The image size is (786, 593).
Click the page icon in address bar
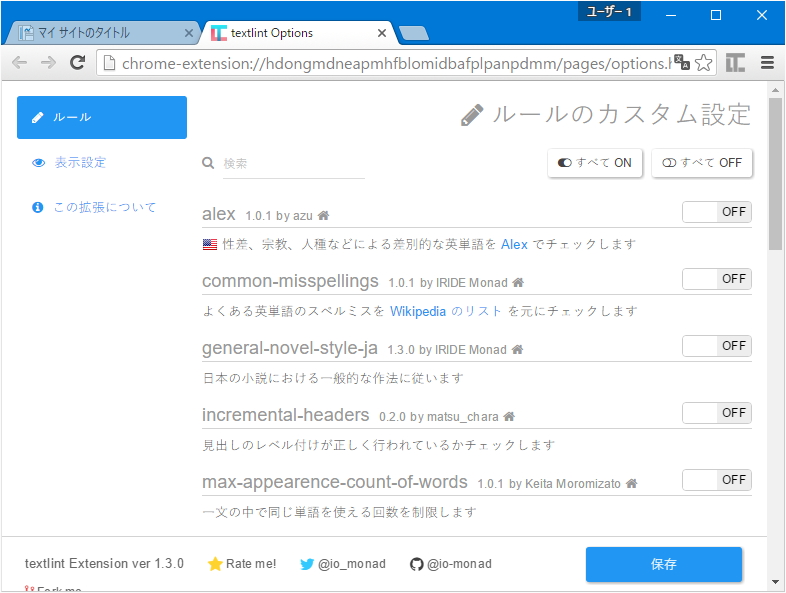point(109,63)
